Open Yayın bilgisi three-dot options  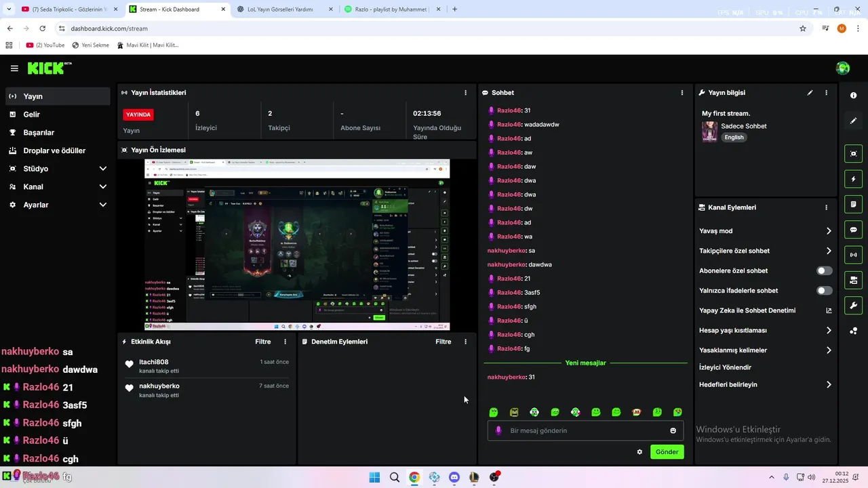pos(826,93)
